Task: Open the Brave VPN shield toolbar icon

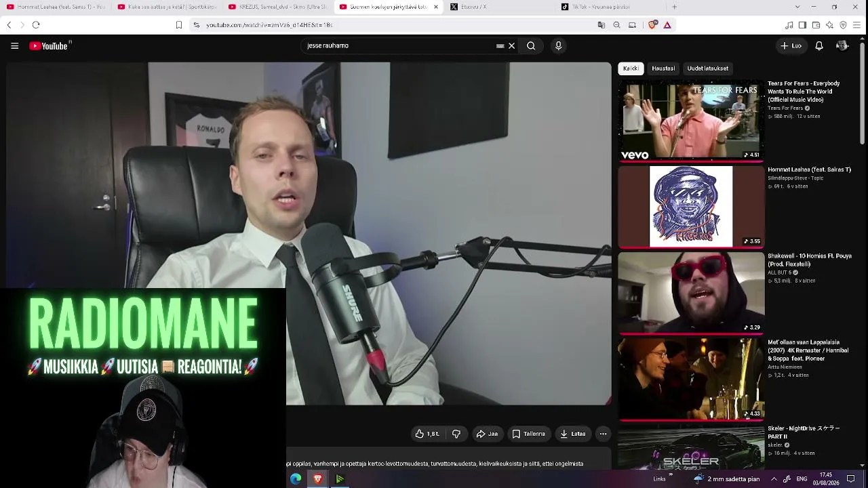Action: click(x=843, y=25)
